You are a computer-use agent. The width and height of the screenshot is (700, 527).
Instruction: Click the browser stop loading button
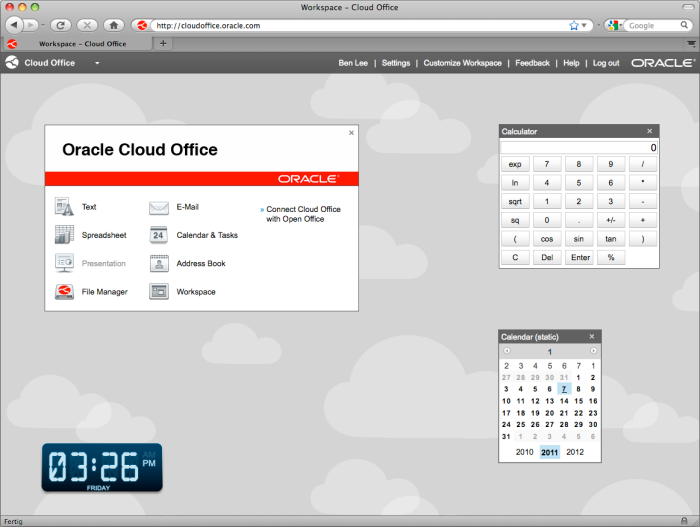[87, 25]
